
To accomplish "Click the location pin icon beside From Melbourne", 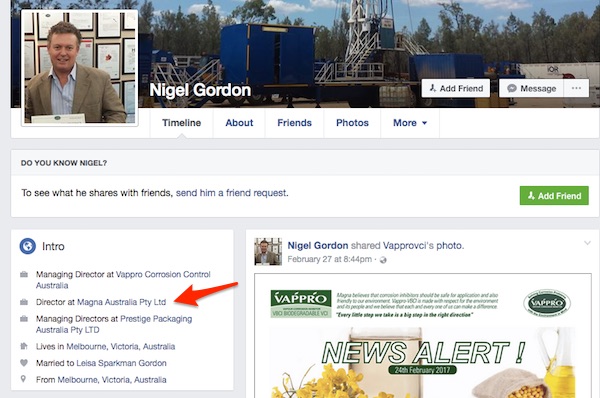I will 23,379.
